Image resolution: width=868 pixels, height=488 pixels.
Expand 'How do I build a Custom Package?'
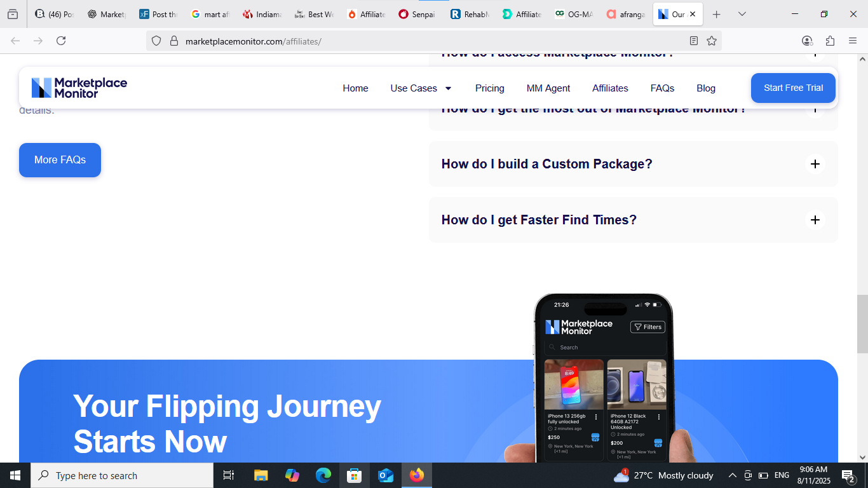(815, 164)
